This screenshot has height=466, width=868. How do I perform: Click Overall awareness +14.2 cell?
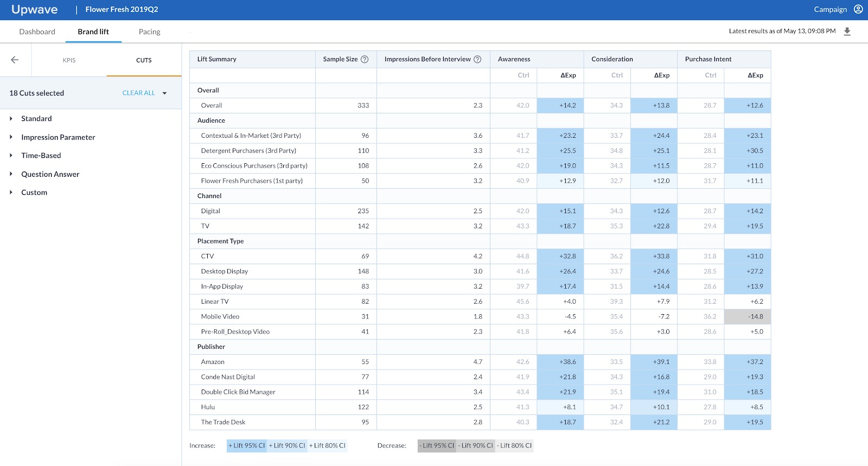point(560,105)
